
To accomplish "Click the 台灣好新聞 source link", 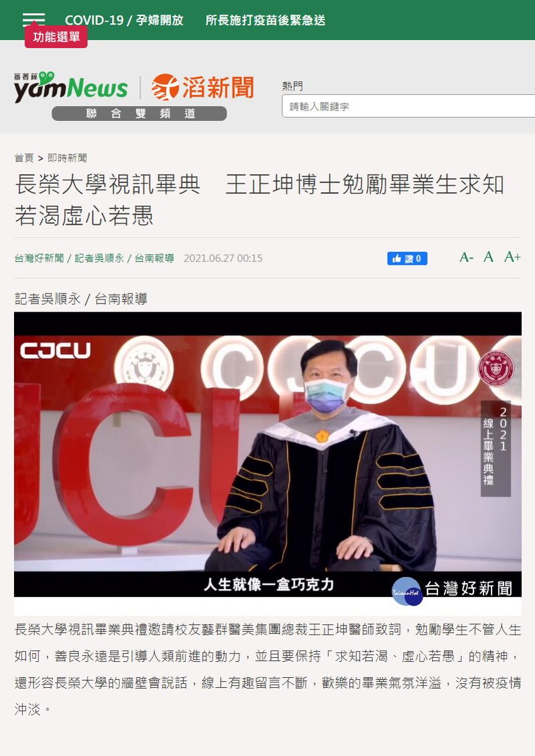I will (39, 258).
